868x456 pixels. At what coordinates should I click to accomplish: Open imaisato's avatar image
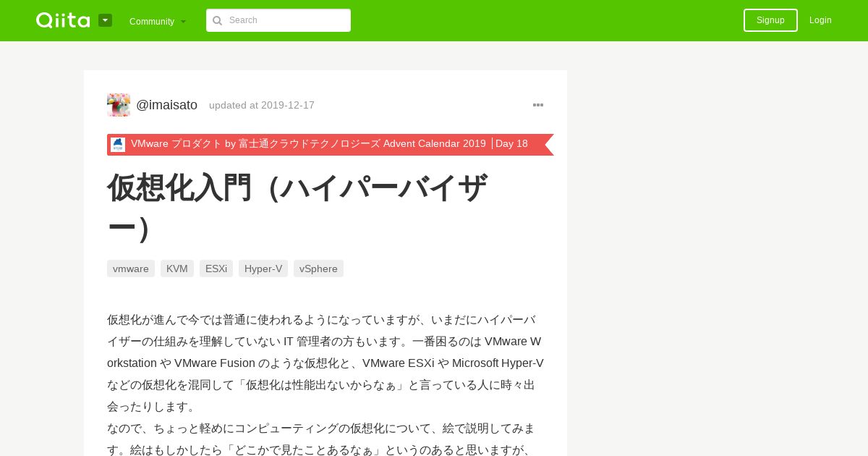pyautogui.click(x=119, y=105)
